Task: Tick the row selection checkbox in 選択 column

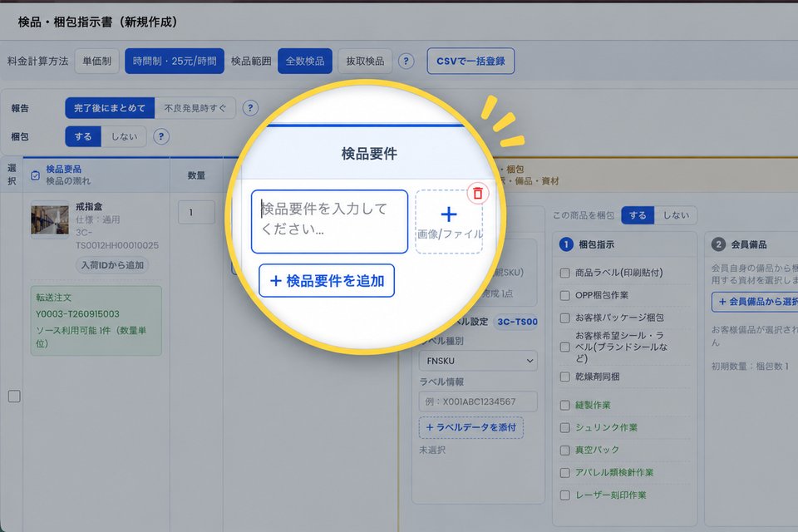Action: 14,396
